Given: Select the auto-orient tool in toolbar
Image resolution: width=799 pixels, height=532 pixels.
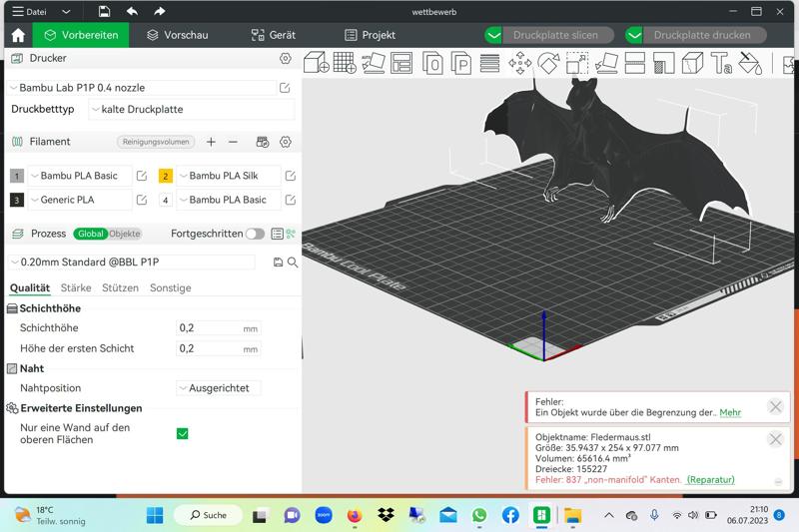Looking at the screenshot, I should 374,64.
